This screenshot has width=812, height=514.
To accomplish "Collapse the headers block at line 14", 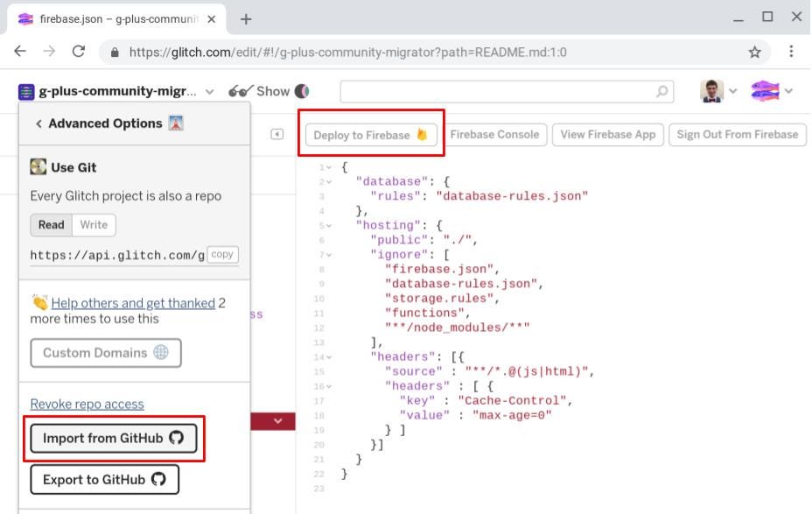I will 328,357.
